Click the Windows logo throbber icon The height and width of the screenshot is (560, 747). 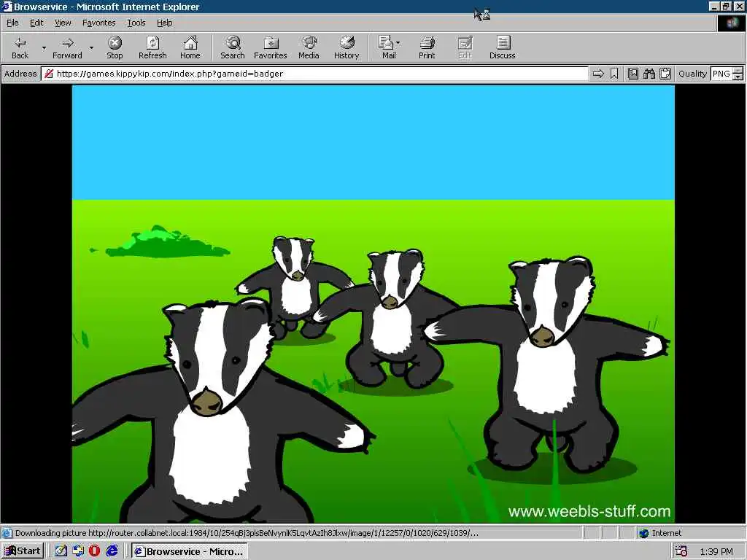pos(732,23)
